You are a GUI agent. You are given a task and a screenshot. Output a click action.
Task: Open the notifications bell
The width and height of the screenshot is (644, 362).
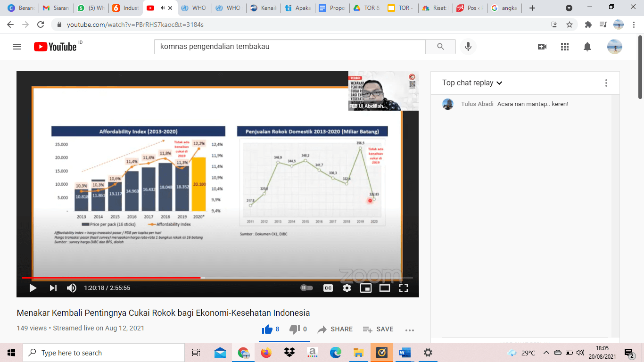(587, 47)
